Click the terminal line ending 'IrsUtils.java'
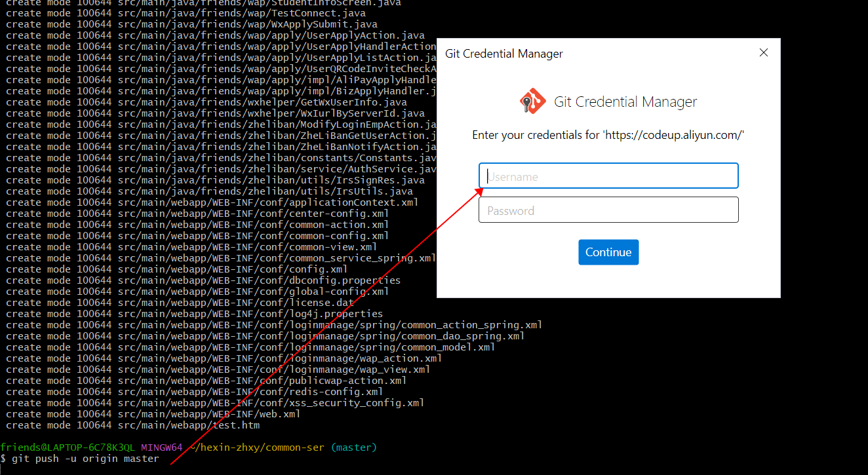Image resolution: width=868 pixels, height=475 pixels. [210, 191]
